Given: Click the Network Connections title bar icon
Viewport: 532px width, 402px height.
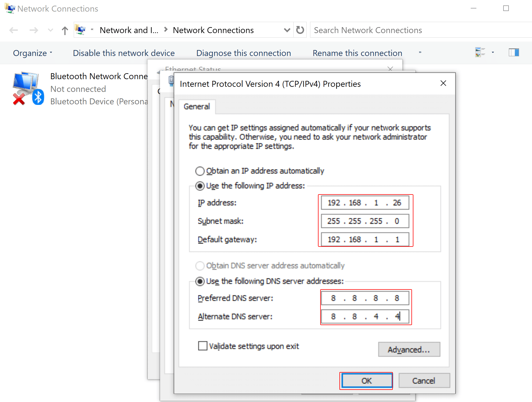Looking at the screenshot, I should click(x=10, y=8).
